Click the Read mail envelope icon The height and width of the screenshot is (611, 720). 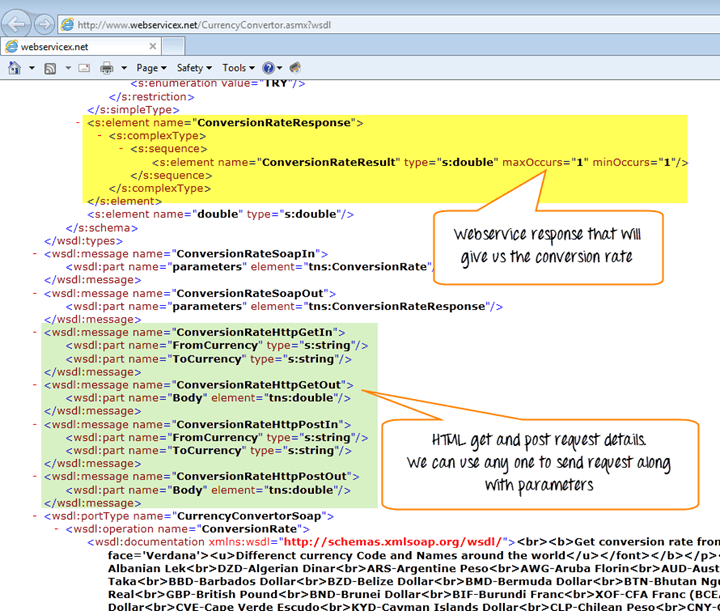85,68
